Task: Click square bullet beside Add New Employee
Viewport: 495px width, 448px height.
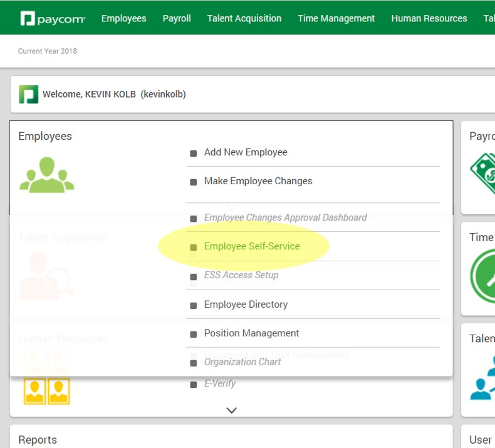Action: [194, 154]
